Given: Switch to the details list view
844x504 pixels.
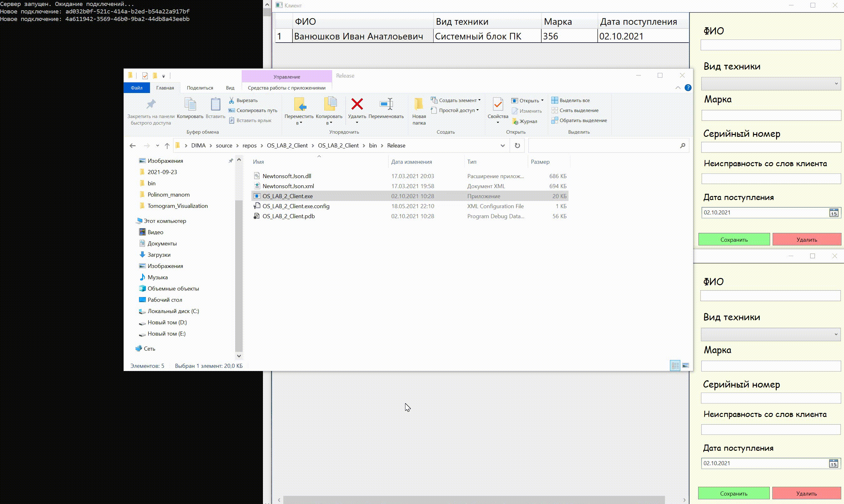Looking at the screenshot, I should click(675, 365).
